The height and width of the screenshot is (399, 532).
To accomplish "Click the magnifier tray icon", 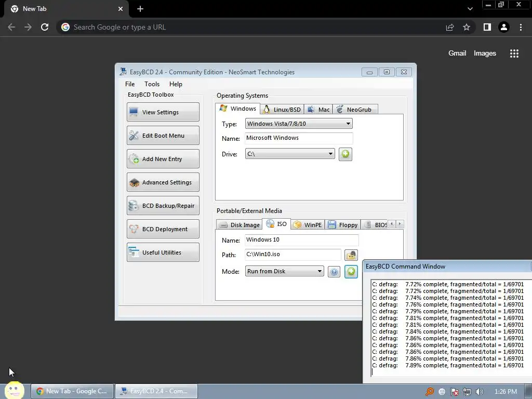I will pyautogui.click(x=430, y=392).
